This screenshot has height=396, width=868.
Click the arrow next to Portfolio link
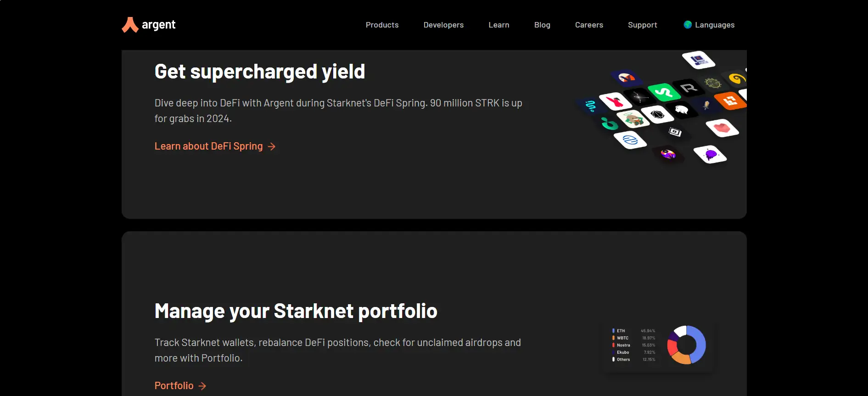(x=202, y=386)
